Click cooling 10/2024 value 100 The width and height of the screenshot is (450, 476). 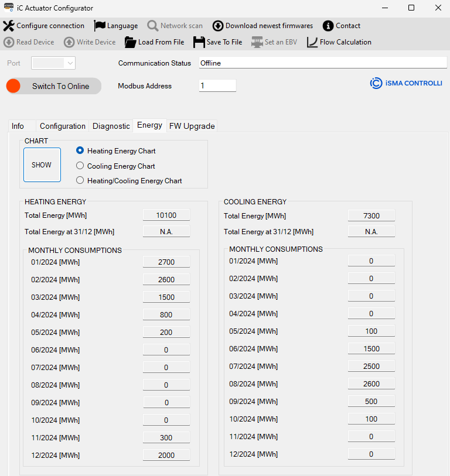coord(371,419)
